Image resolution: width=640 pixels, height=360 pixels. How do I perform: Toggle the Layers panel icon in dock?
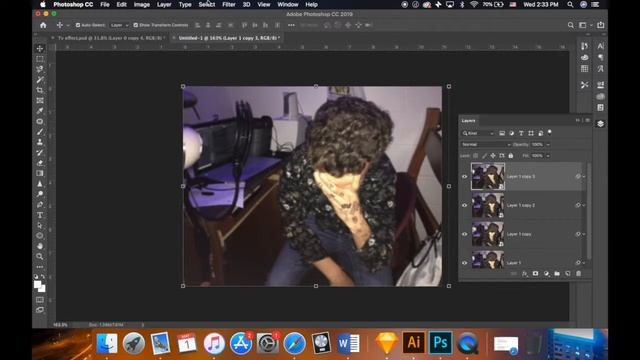tap(600, 124)
